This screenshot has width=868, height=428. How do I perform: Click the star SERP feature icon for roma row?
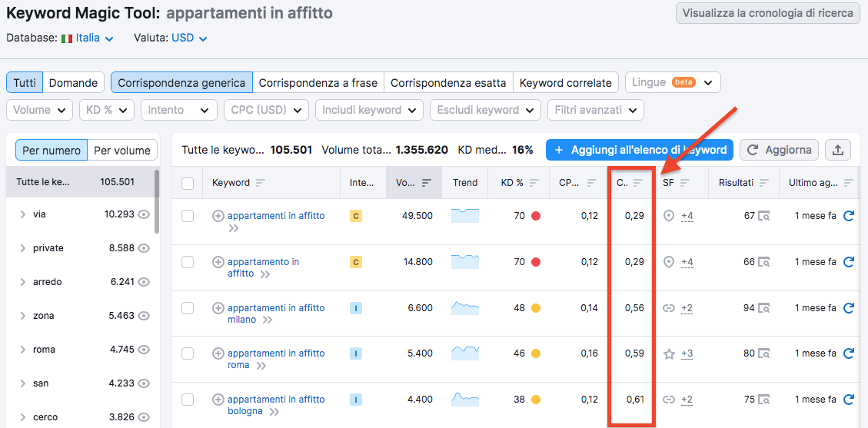(669, 354)
